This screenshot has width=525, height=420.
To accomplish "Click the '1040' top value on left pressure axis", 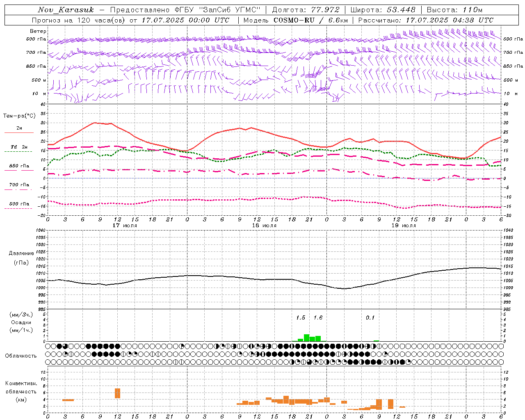I will coord(41,230).
